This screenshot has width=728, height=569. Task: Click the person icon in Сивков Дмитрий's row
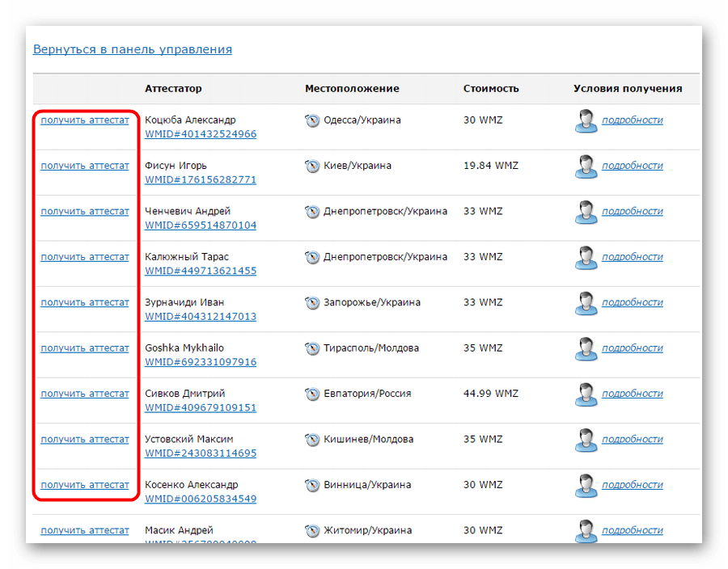pyautogui.click(x=585, y=394)
